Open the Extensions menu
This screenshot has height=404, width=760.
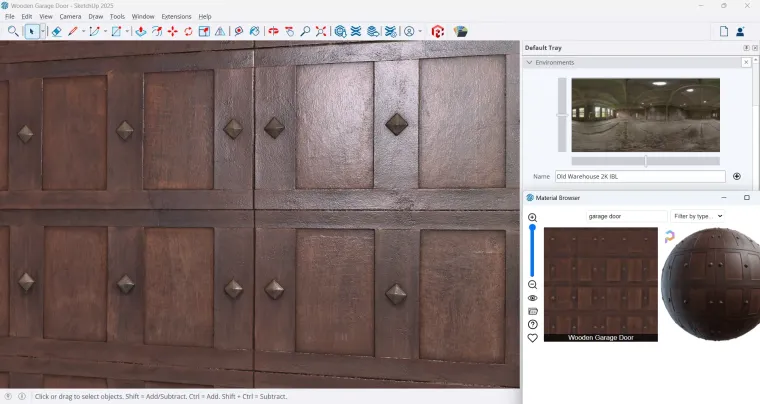tap(176, 17)
